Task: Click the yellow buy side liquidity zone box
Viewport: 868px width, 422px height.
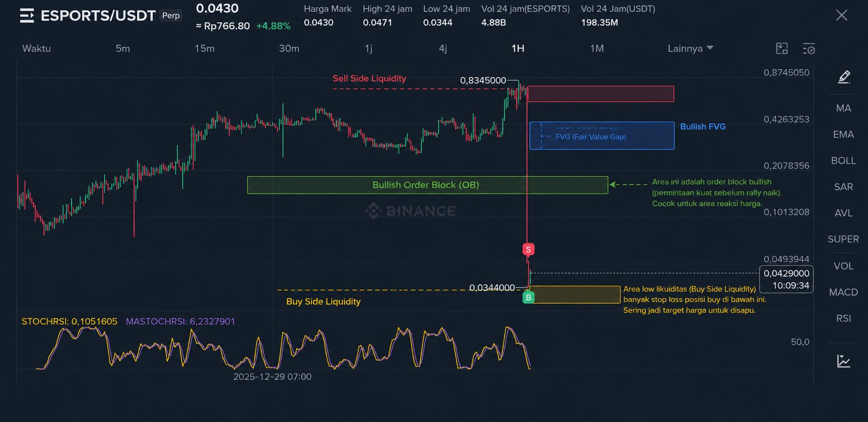Action: (x=574, y=295)
